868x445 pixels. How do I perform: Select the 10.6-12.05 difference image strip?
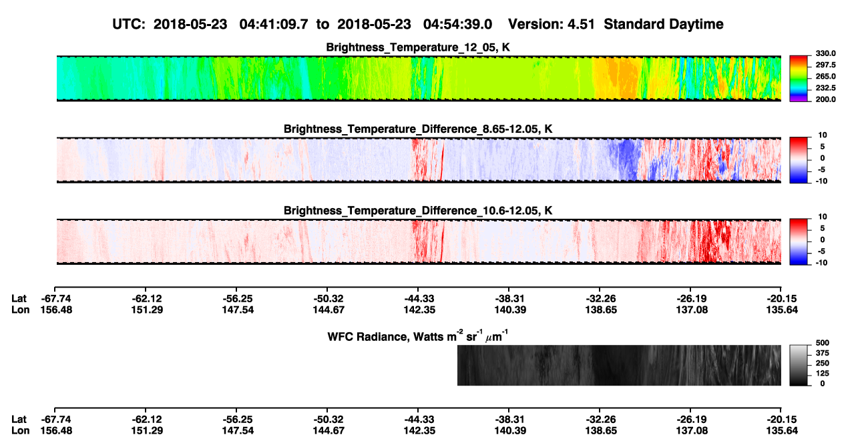coord(419,242)
